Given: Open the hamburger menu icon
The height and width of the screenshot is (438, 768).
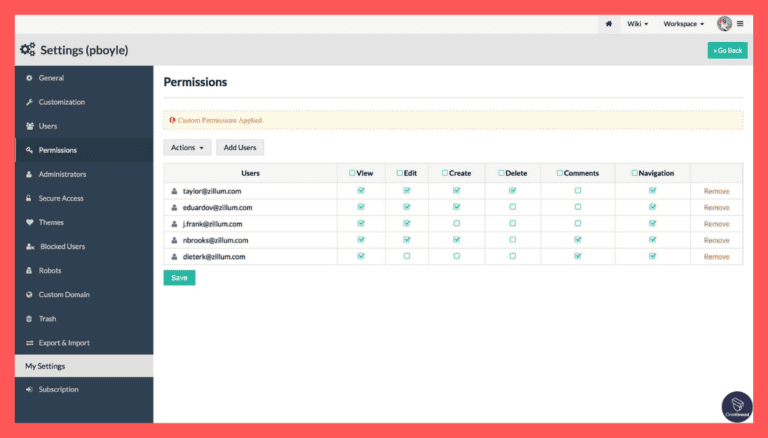Looking at the screenshot, I should pos(740,23).
